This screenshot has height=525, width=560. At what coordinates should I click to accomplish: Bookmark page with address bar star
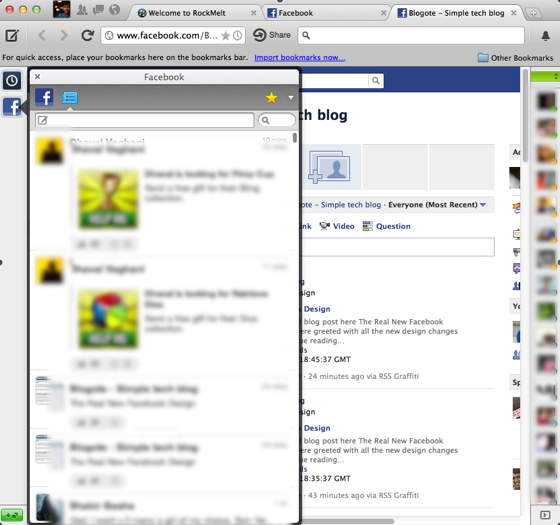click(x=225, y=36)
